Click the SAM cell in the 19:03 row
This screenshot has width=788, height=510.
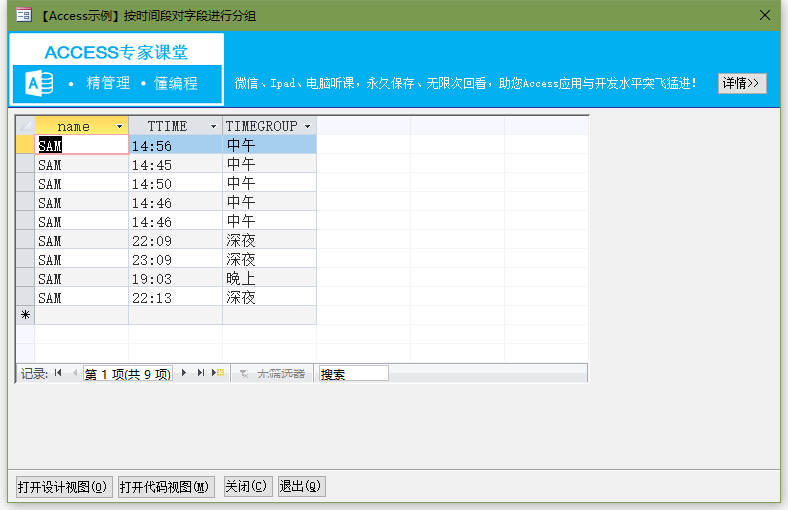coord(82,278)
